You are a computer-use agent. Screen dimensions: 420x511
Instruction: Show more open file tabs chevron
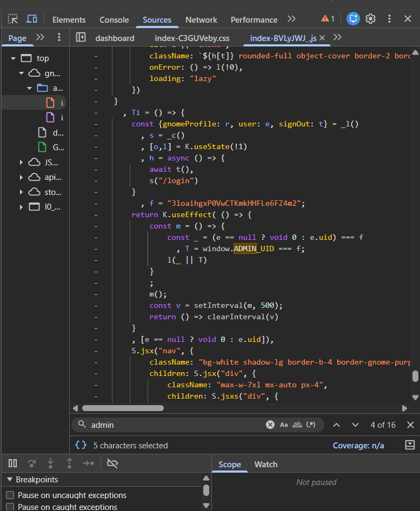click(337, 37)
